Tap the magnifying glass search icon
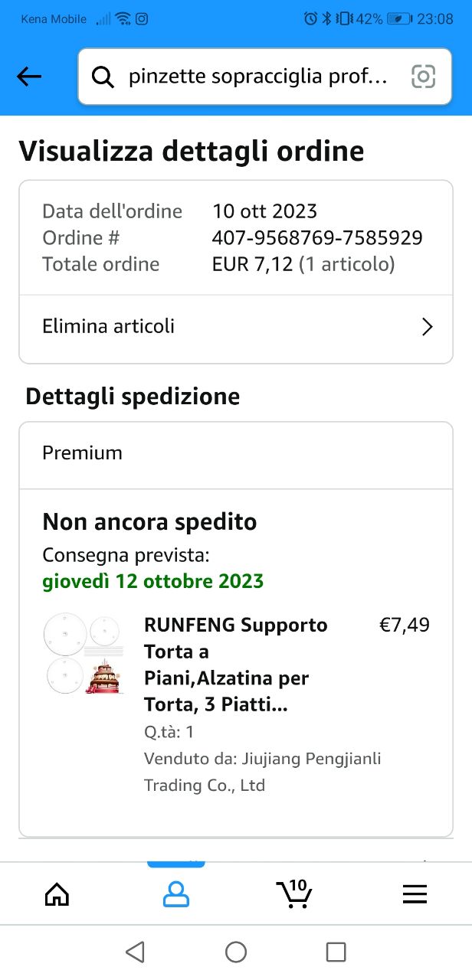Screen dimensions: 472x980 (x=103, y=77)
